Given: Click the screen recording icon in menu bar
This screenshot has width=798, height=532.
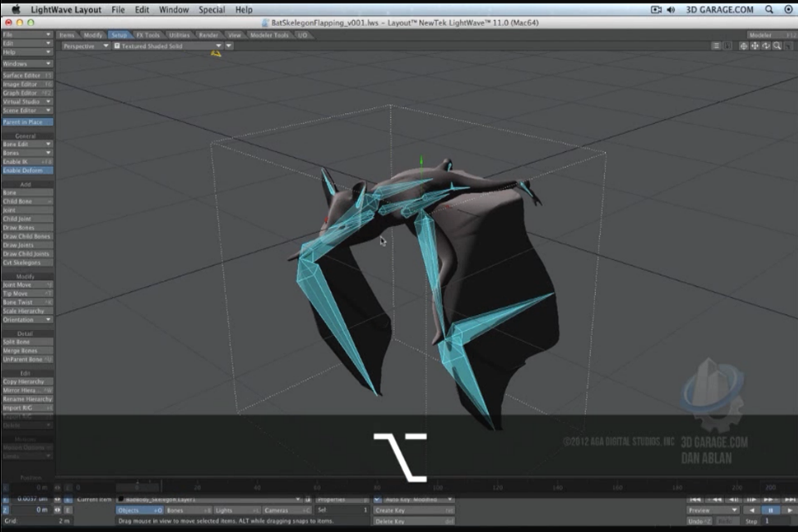Looking at the screenshot, I should point(656,10).
